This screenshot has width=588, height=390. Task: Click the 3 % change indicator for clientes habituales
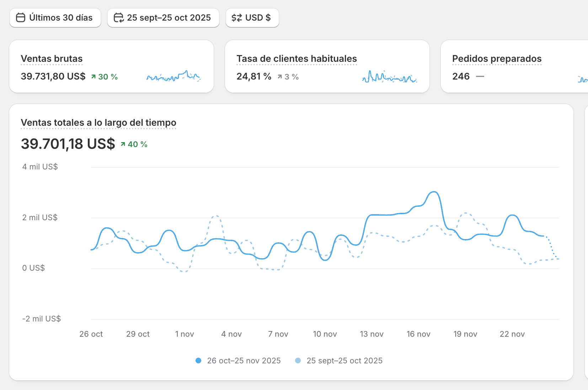288,77
